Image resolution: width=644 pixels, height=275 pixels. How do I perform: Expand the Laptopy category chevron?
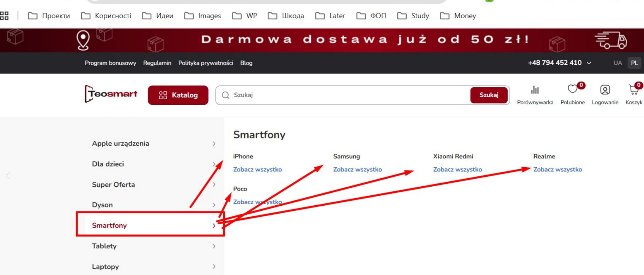pos(214,267)
